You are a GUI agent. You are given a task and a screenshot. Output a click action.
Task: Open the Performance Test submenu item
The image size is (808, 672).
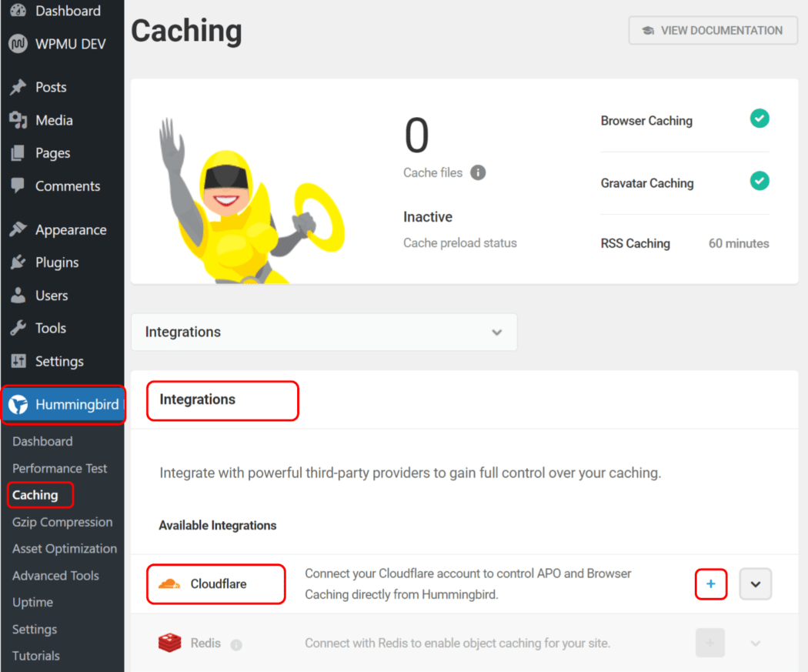tap(59, 468)
